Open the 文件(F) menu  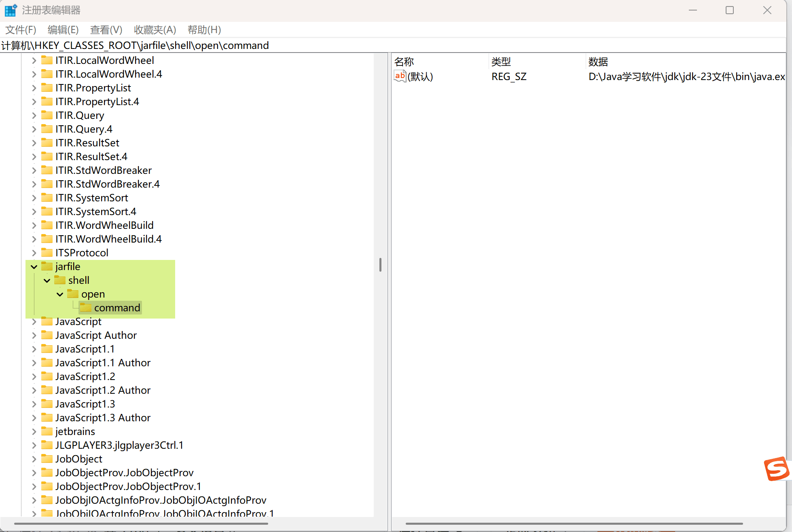pyautogui.click(x=21, y=30)
